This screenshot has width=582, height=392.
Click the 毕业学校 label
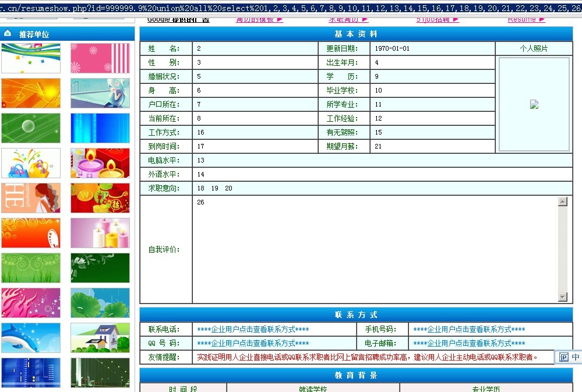342,90
